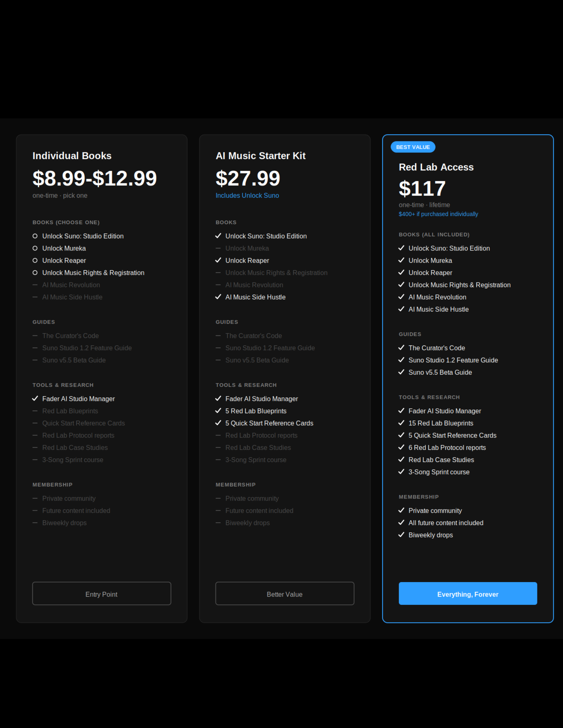Pick Unlock Music Rights & Registration radio option
This screenshot has height=728, width=563.
pos(35,273)
